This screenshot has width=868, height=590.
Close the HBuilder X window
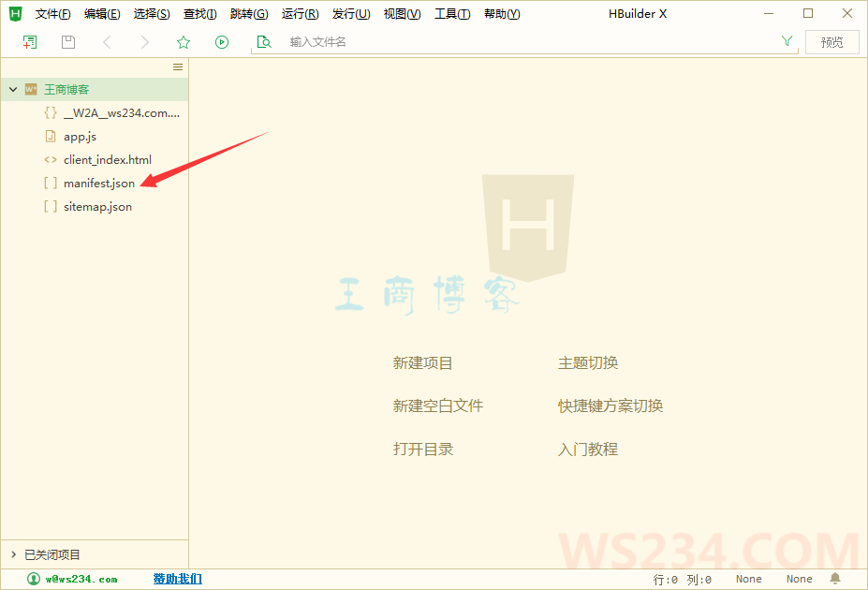pyautogui.click(x=847, y=13)
